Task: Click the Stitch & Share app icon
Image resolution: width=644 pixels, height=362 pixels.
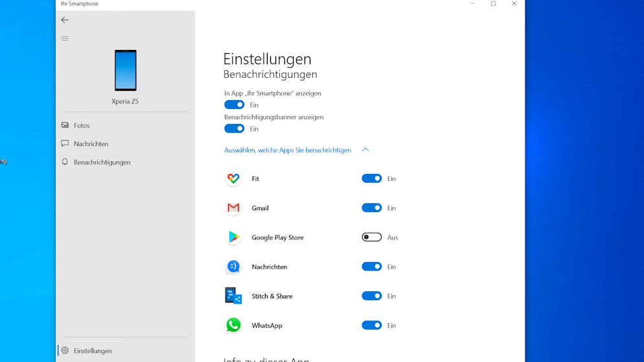Action: (233, 296)
